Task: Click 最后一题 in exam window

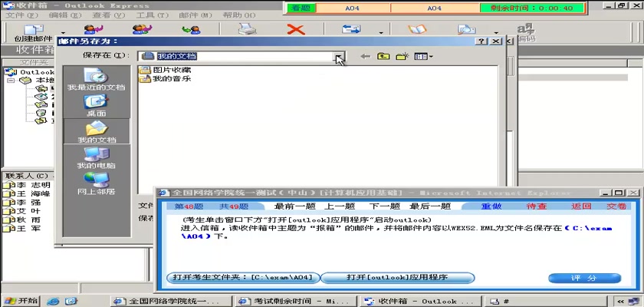Action: pos(430,206)
